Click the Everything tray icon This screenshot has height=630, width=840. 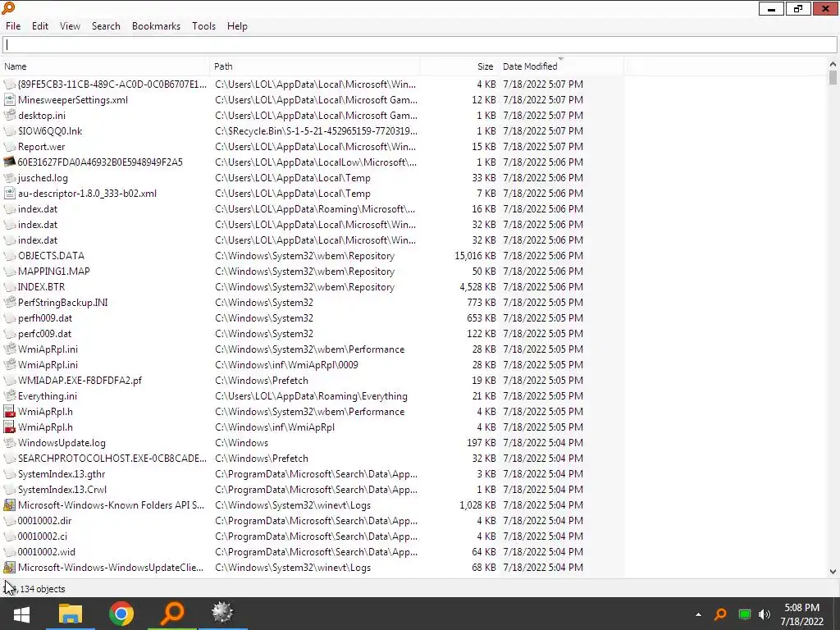pos(720,614)
